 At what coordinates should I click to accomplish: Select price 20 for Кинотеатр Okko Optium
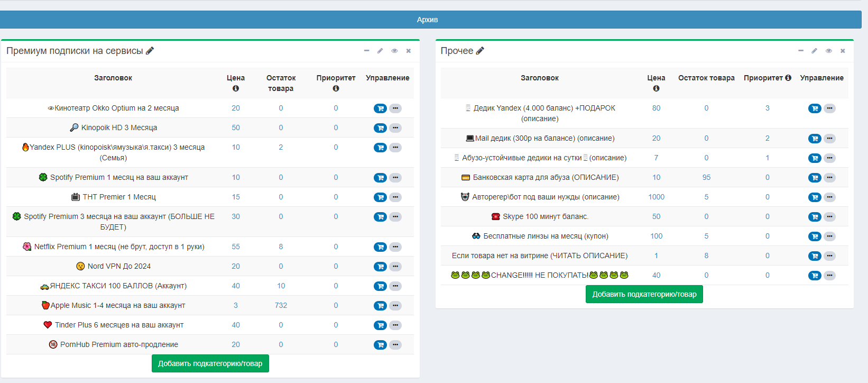pos(236,108)
